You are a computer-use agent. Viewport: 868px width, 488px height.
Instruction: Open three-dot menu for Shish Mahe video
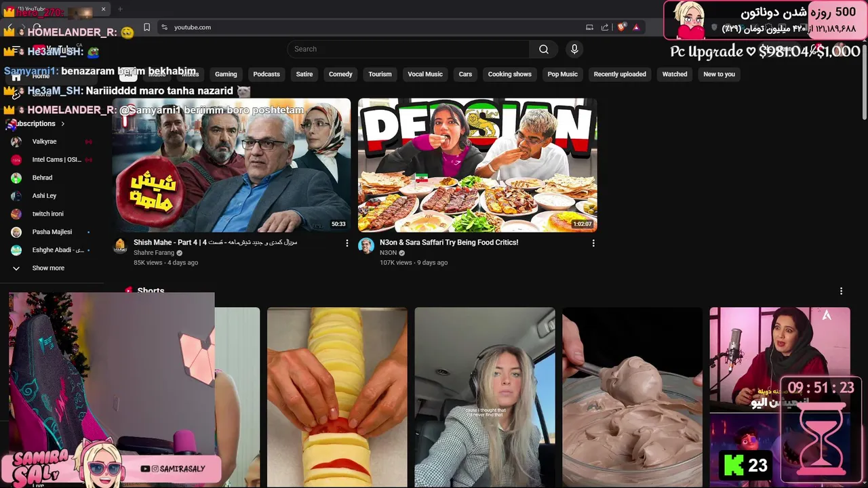(347, 243)
